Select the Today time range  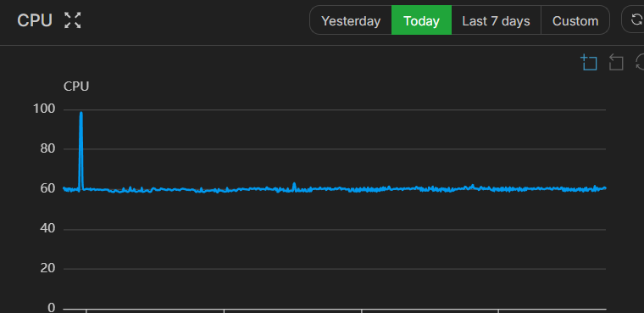tap(421, 20)
